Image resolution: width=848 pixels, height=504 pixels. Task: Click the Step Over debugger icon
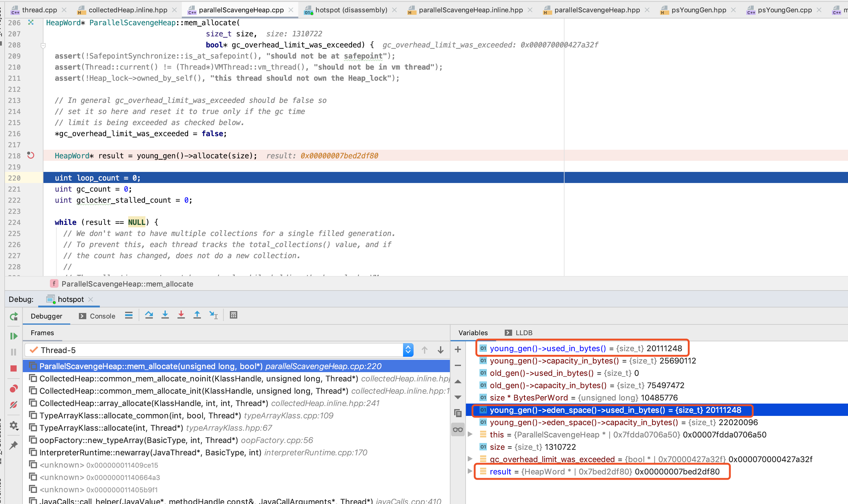click(x=149, y=315)
